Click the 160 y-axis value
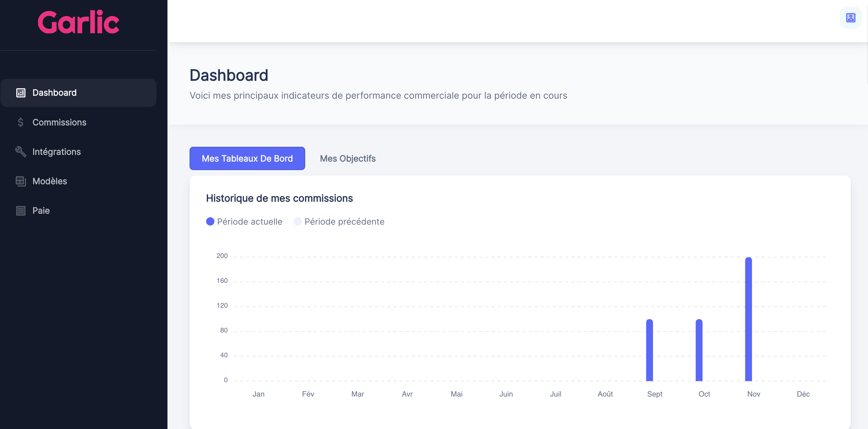The height and width of the screenshot is (429, 868). (222, 280)
